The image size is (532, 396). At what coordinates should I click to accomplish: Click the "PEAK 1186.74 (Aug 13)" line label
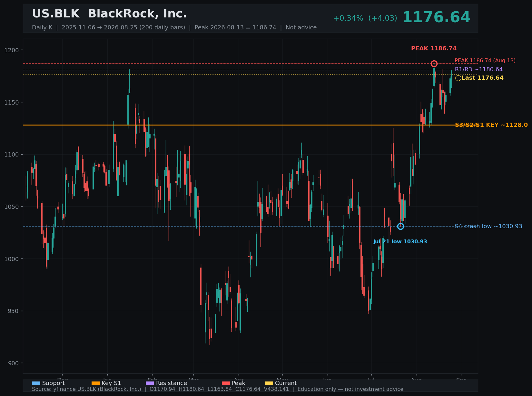(x=485, y=61)
